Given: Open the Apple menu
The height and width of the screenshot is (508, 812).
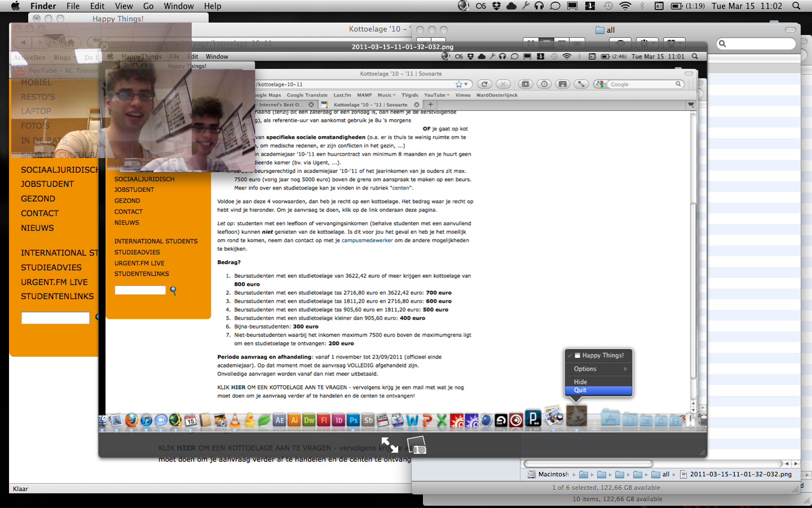Looking at the screenshot, I should tap(15, 6).
